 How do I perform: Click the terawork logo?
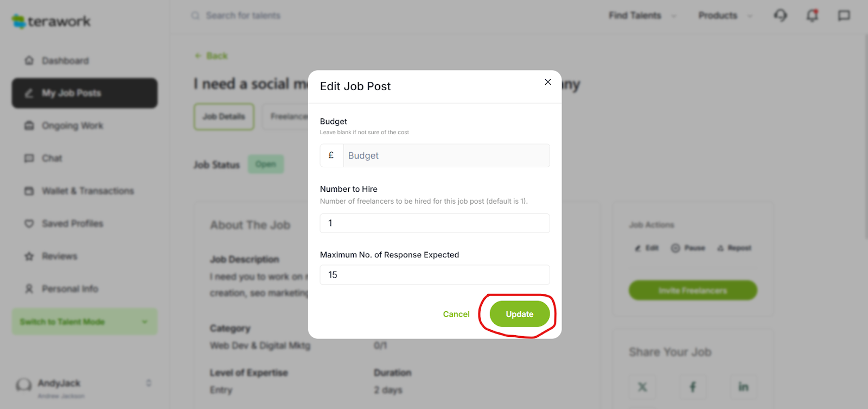click(52, 21)
